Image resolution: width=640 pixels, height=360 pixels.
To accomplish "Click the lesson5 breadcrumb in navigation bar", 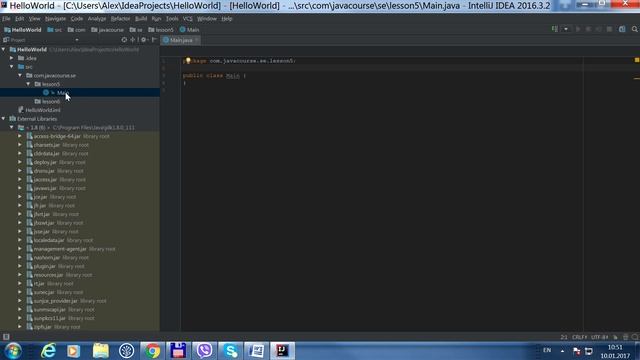I will pyautogui.click(x=161, y=30).
